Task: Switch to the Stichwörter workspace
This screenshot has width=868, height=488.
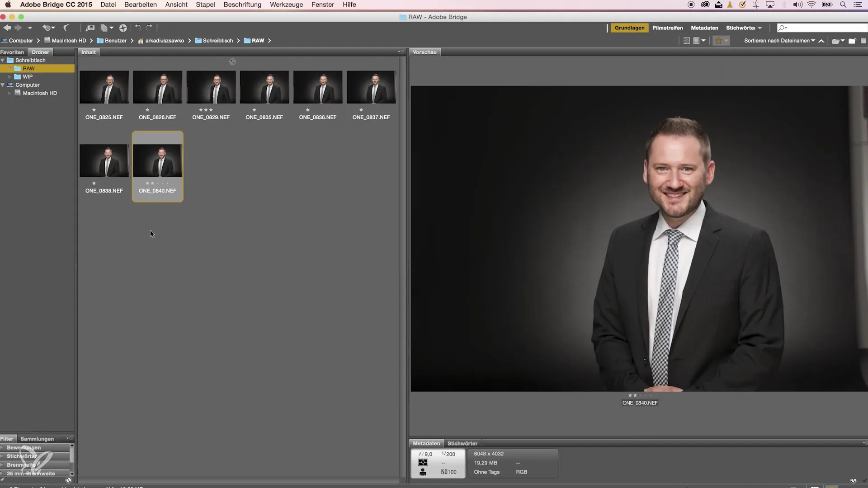Action: point(741,28)
